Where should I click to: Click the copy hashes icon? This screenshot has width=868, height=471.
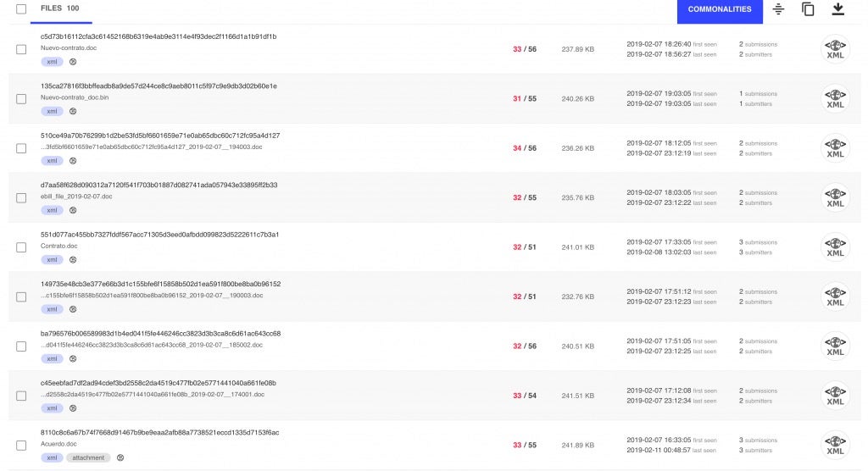coord(808,9)
